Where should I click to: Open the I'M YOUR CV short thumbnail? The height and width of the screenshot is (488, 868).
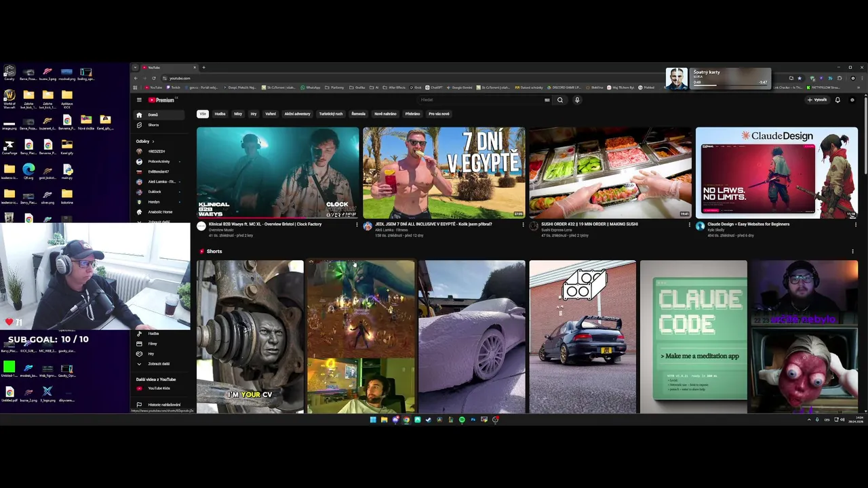pyautogui.click(x=250, y=337)
